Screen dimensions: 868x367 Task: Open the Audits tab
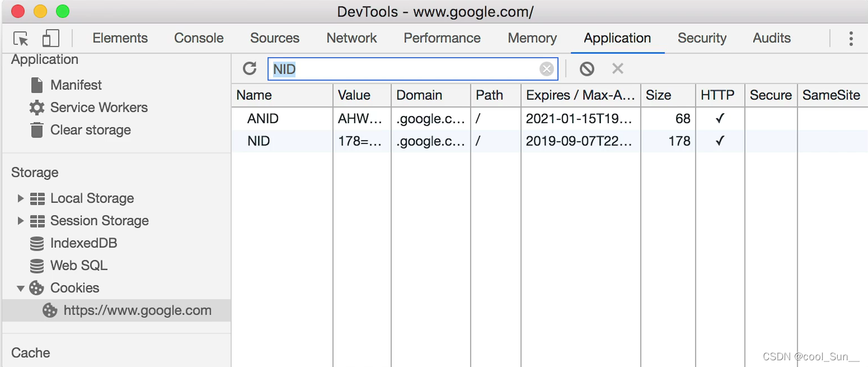click(772, 38)
